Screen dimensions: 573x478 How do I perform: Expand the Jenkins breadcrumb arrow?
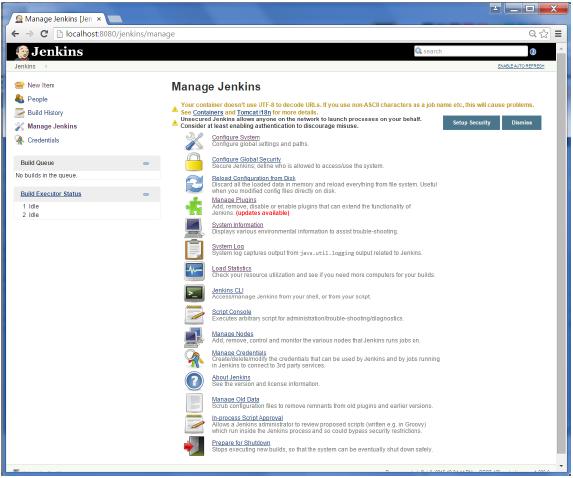46,67
